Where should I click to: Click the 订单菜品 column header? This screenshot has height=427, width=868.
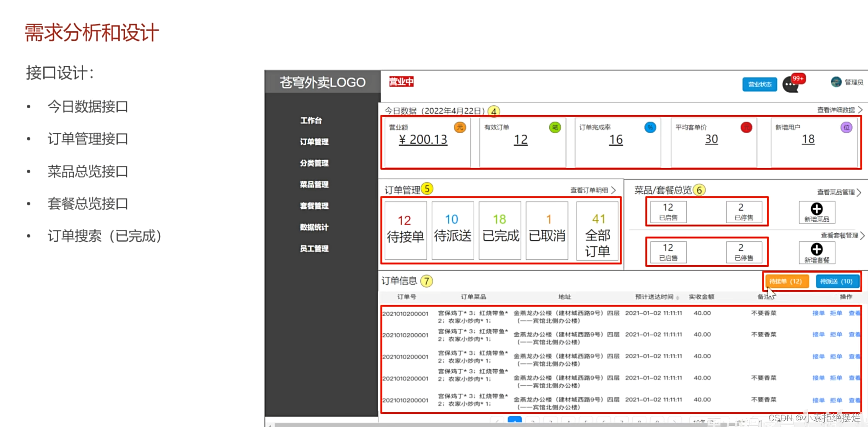pyautogui.click(x=474, y=297)
